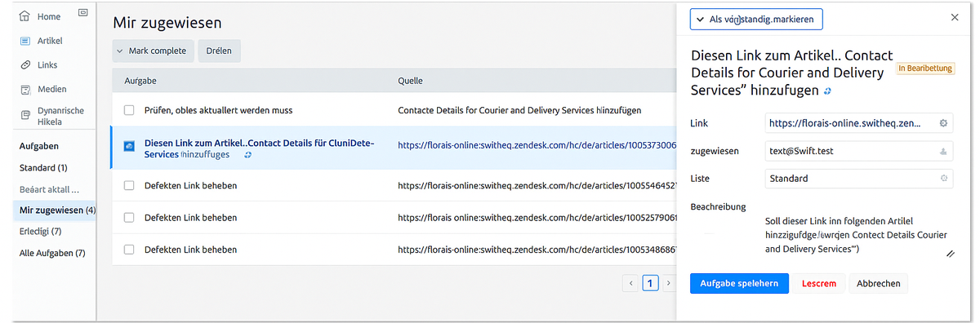This screenshot has height=323, width=980.
Task: Click the Abbrechen button
Action: tap(879, 283)
